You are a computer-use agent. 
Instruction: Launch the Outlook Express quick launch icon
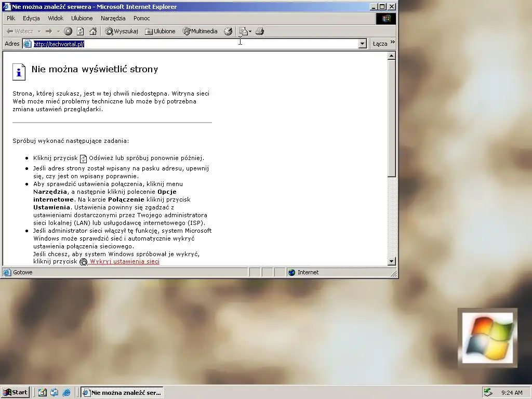pyautogui.click(x=54, y=393)
